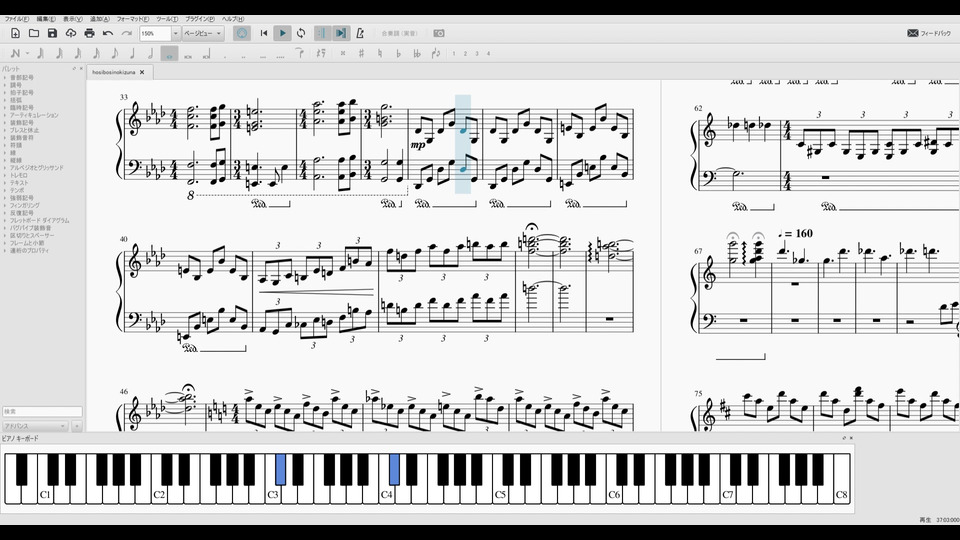The height and width of the screenshot is (540, 960).
Task: Click the plus button beside アドバンス
Action: coord(77,426)
